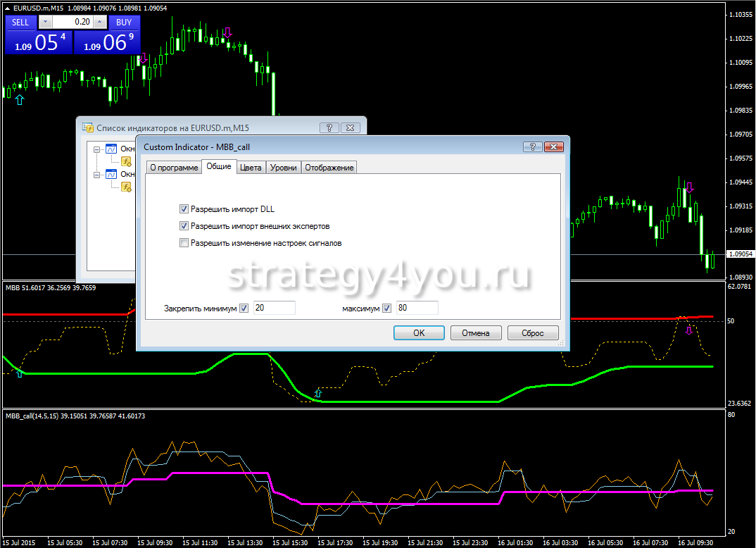Image resolution: width=756 pixels, height=548 pixels.
Task: Click the indicator list window title icon
Action: 88,127
